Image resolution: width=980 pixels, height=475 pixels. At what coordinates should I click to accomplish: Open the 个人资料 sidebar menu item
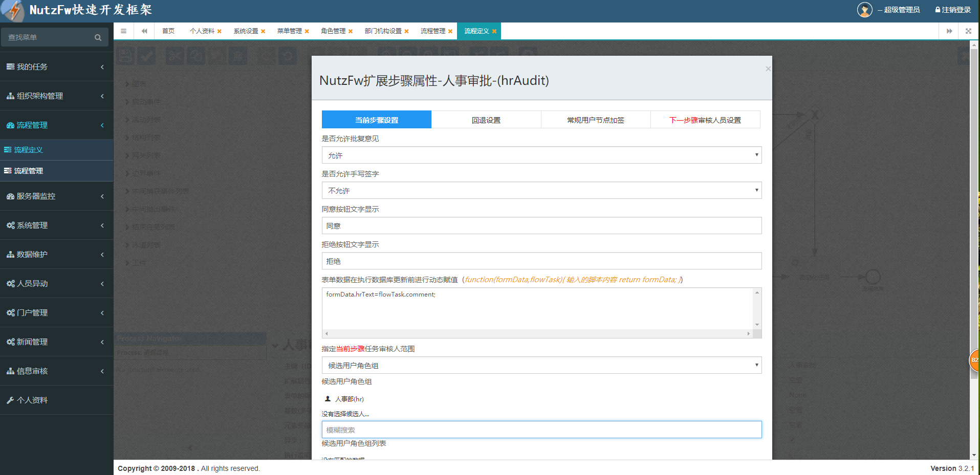click(x=56, y=400)
